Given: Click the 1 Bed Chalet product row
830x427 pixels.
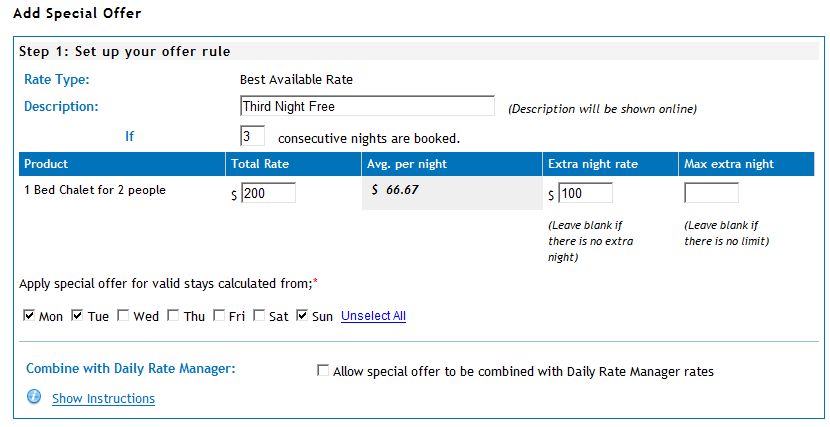Looking at the screenshot, I should [417, 193].
